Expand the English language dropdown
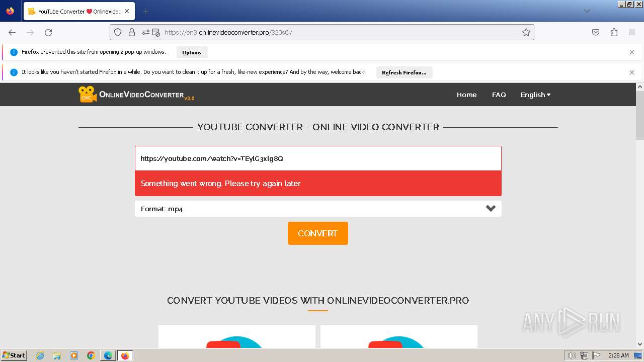Viewport: 644px width, 362px height. pos(535,95)
